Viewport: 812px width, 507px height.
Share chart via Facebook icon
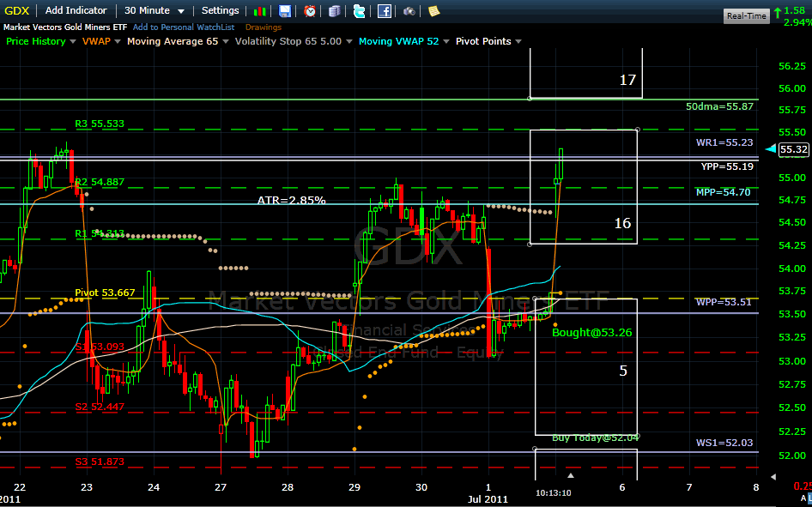[385, 11]
